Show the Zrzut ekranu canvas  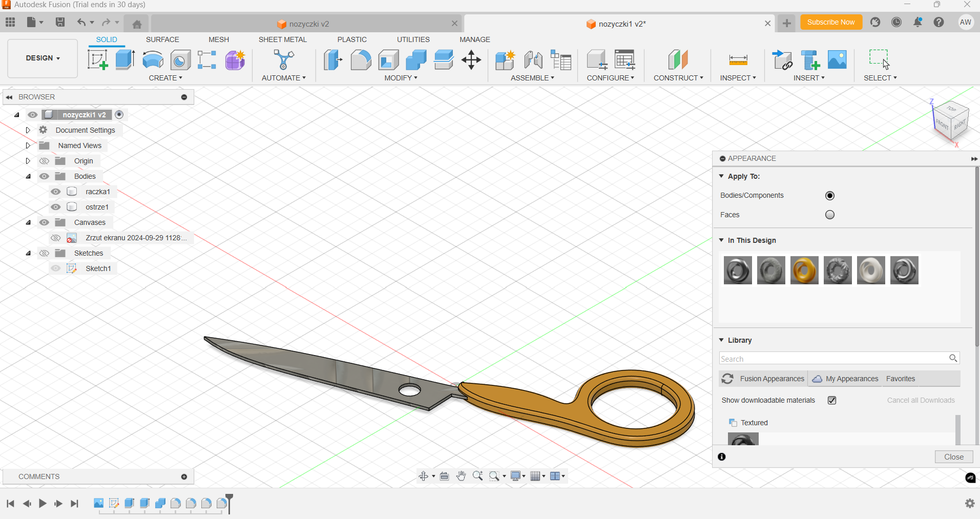[56, 238]
